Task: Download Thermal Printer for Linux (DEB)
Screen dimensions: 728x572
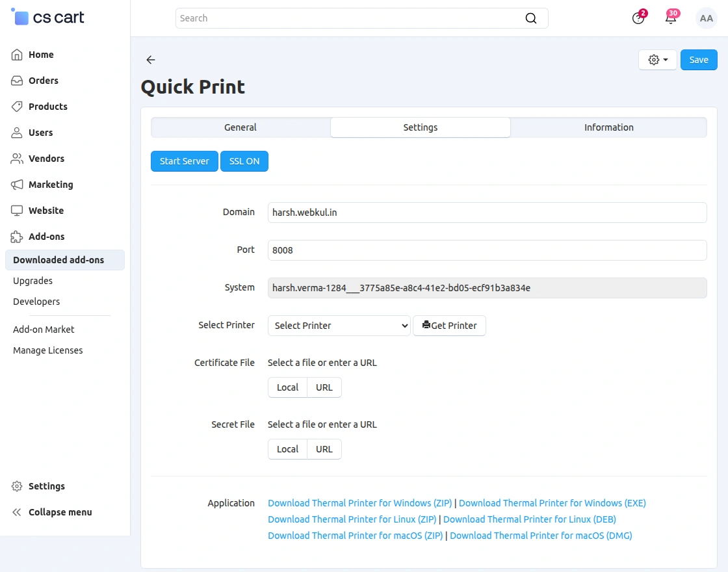Action: pos(529,519)
